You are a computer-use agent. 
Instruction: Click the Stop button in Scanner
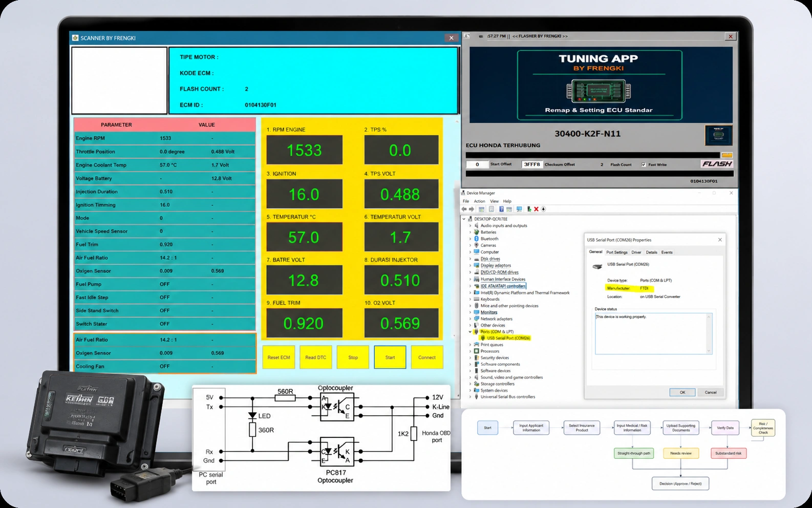tap(353, 357)
